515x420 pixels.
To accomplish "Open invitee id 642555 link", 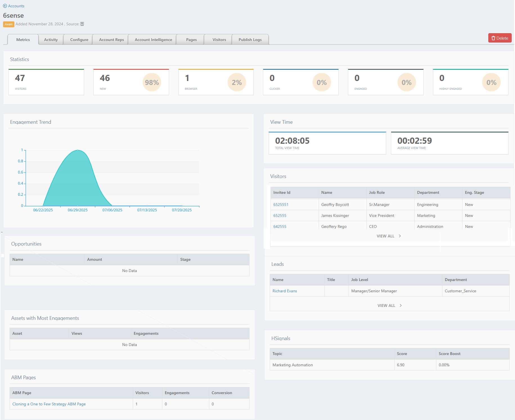I will tap(280, 226).
